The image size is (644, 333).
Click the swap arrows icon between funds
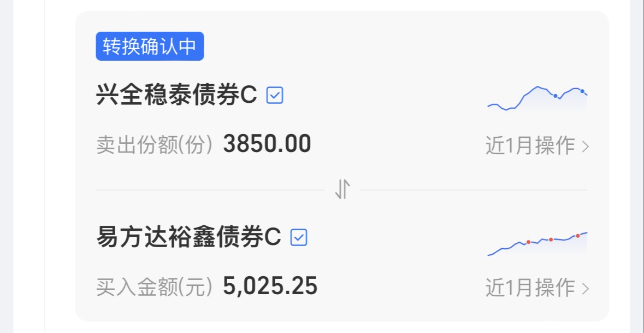point(342,190)
